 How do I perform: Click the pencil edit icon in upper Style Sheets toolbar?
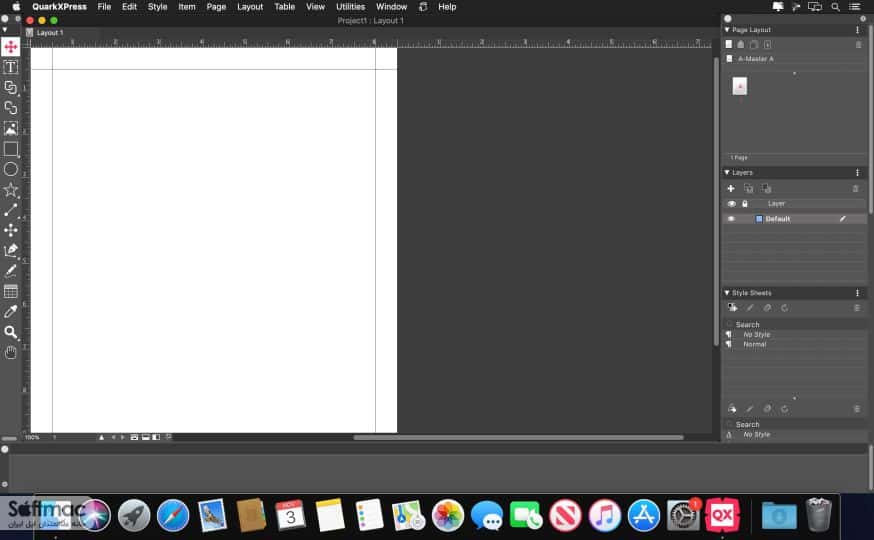(750, 308)
